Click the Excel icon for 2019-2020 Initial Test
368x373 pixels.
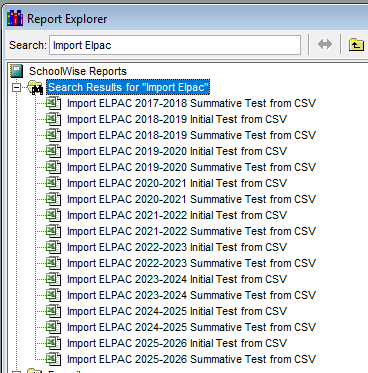[53, 151]
